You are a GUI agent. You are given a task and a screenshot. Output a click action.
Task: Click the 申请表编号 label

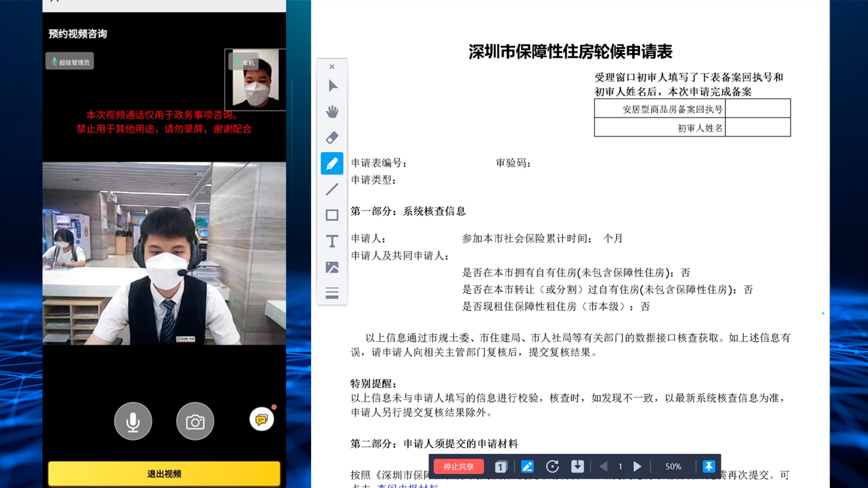pos(379,163)
